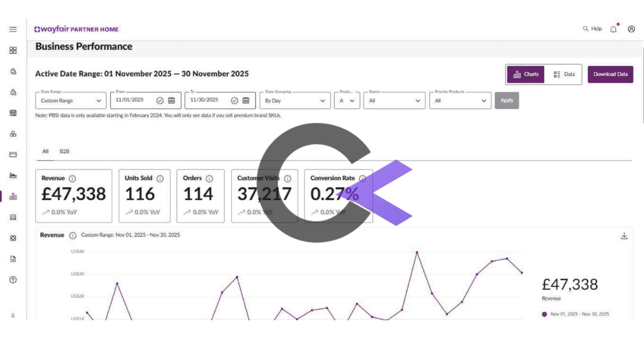
Task: Select the bar chart reports sidebar icon
Action: coord(13,196)
